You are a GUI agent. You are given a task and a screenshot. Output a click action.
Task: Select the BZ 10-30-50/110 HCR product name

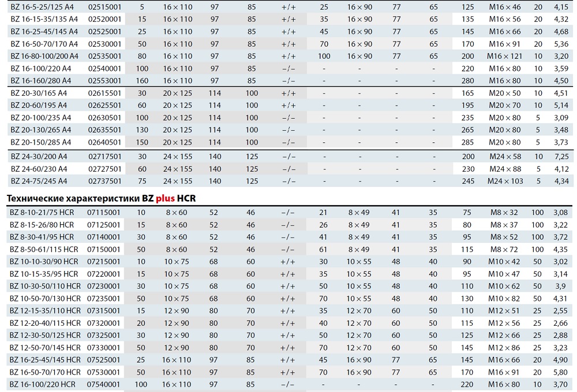[45, 287]
